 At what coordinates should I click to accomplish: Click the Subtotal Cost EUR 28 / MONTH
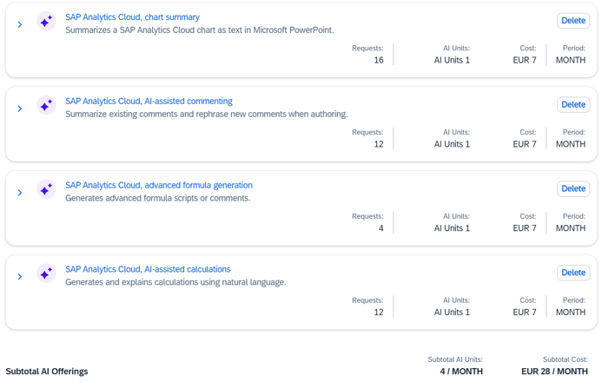(554, 372)
